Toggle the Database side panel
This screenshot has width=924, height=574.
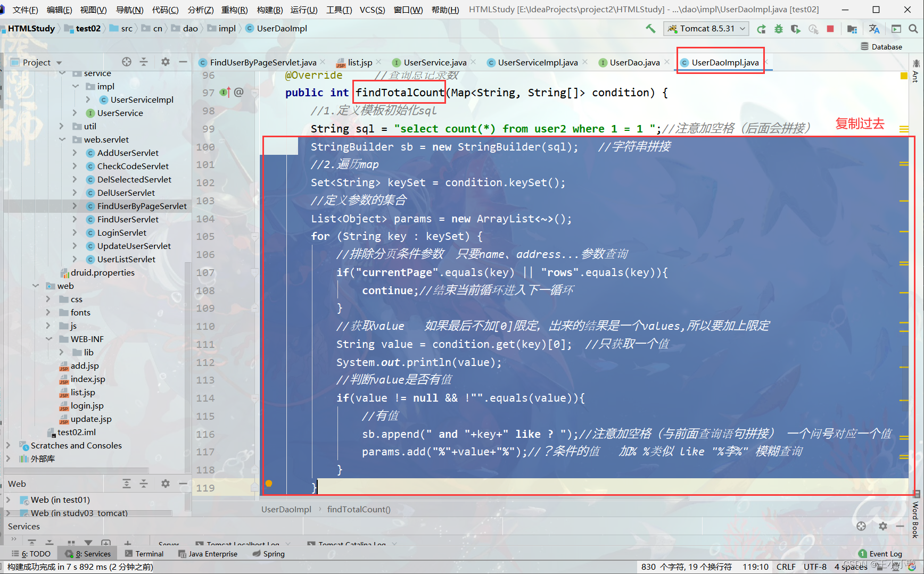(881, 47)
